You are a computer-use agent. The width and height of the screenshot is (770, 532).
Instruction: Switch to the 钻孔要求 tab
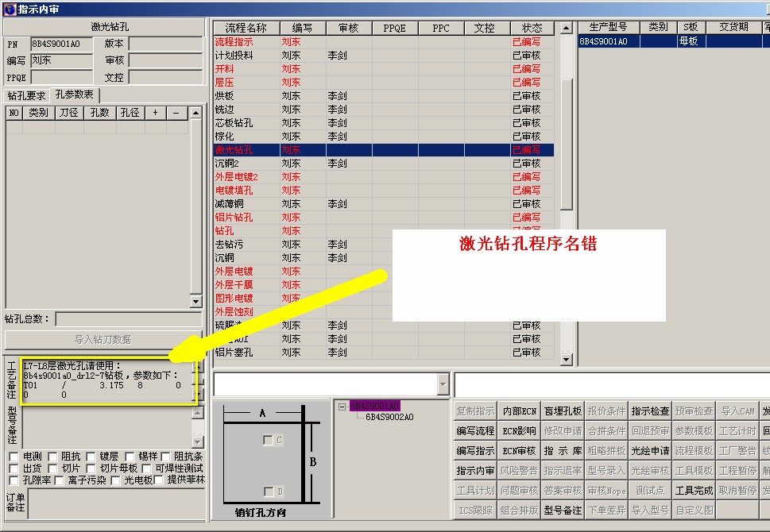[x=26, y=96]
